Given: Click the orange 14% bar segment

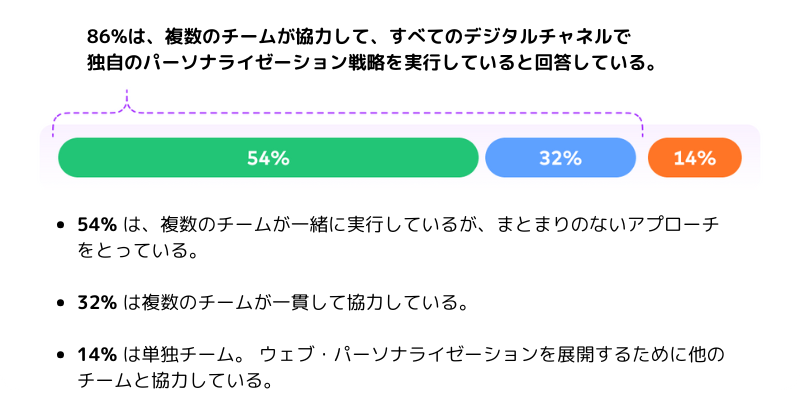Looking at the screenshot, I should click(694, 158).
